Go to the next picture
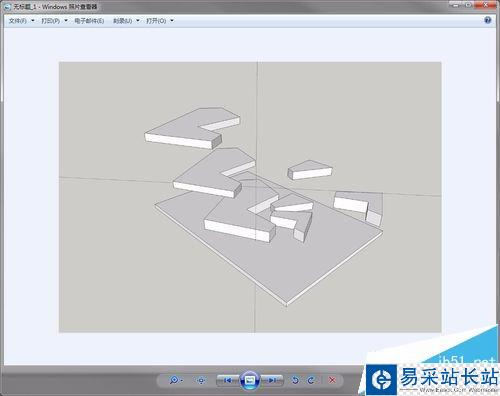 coord(272,380)
